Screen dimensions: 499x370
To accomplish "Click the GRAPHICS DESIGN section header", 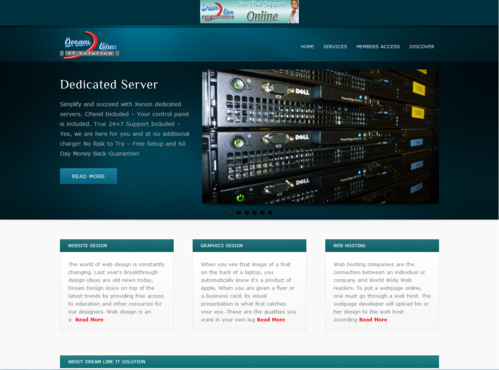I will (249, 246).
